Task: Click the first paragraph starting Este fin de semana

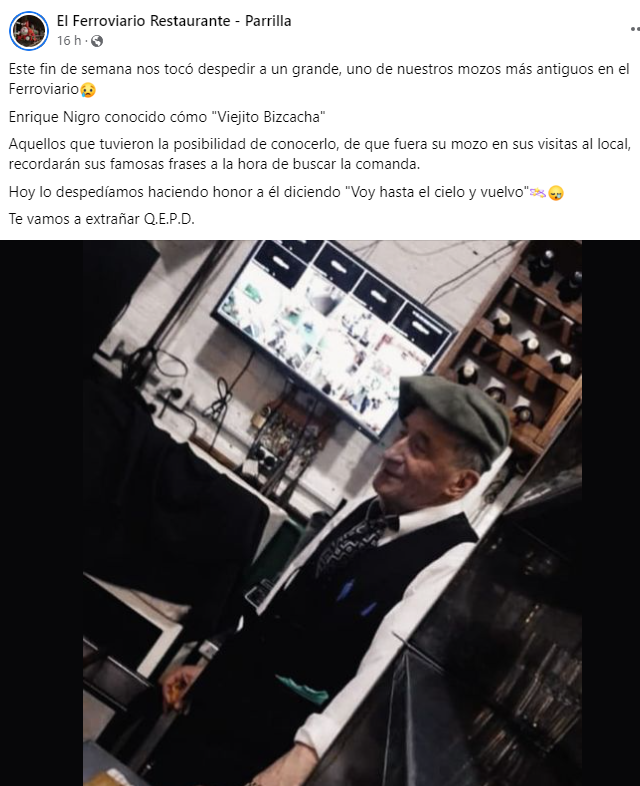Action: tap(319, 79)
